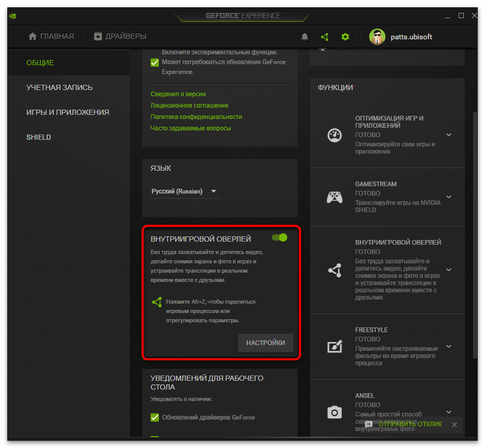Click the GameStream gamepad icon
The image size is (485, 448).
334,197
